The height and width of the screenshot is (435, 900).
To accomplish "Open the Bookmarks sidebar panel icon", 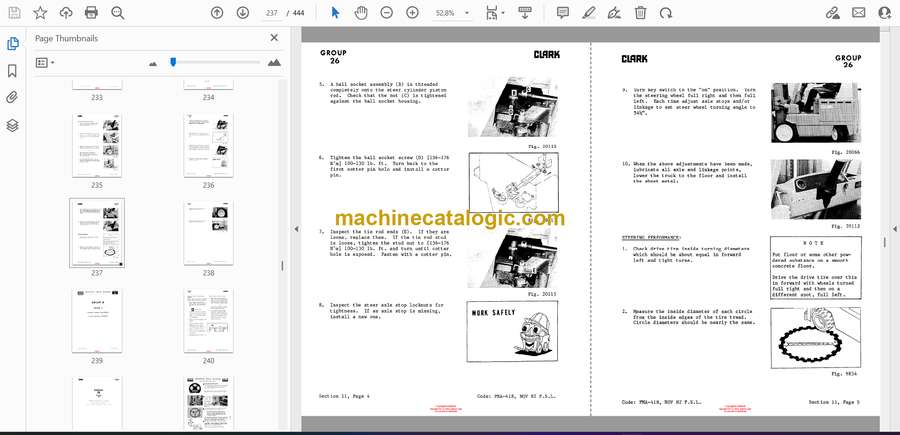I will 13,71.
